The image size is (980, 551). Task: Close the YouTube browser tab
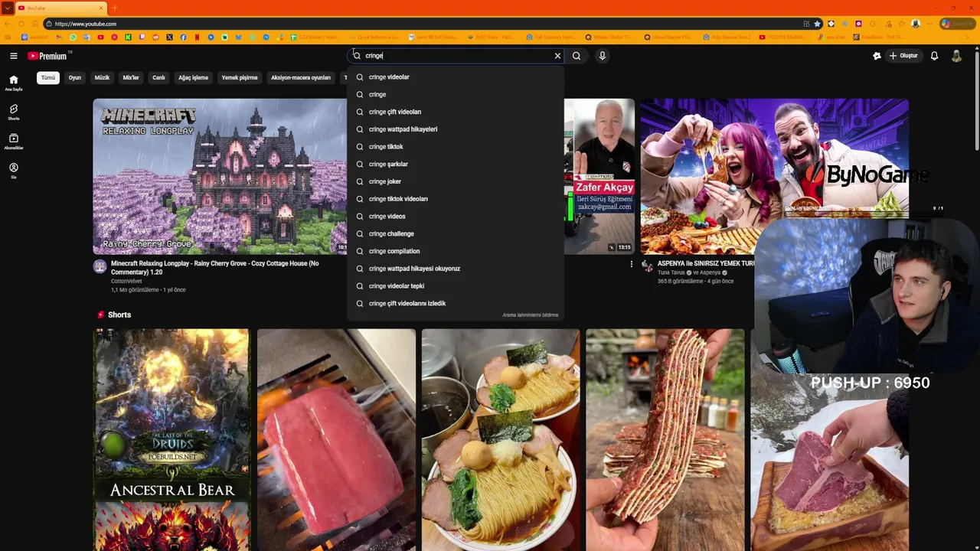[100, 8]
